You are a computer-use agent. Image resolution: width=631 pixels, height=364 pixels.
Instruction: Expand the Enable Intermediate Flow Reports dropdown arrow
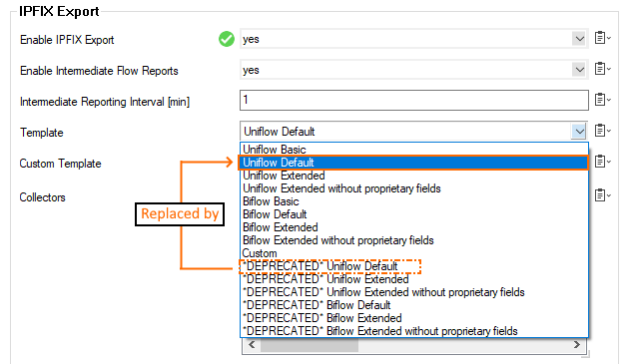click(579, 70)
